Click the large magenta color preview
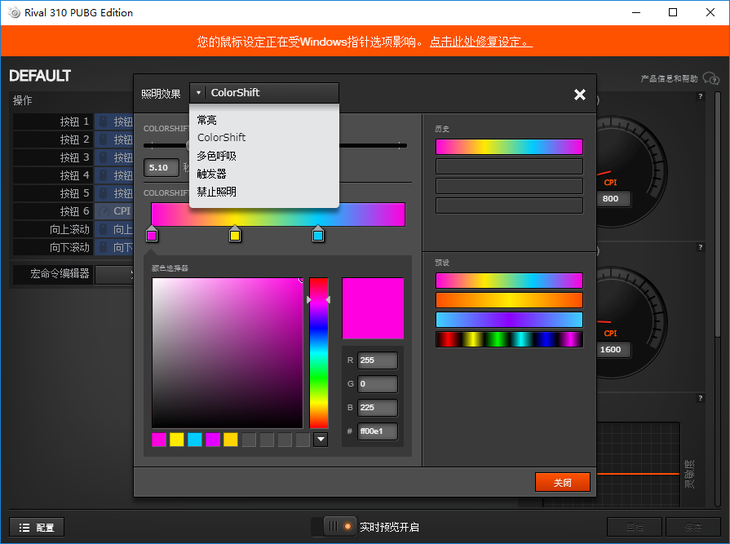 pos(373,308)
